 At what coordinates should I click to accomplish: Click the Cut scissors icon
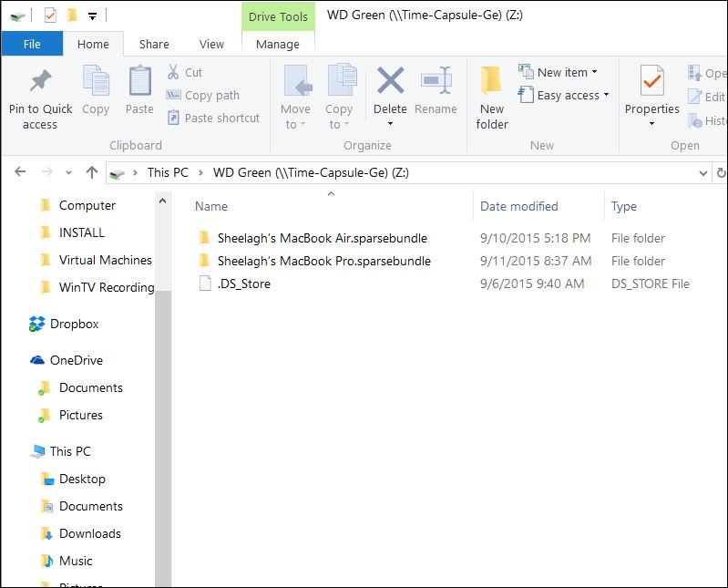click(173, 72)
